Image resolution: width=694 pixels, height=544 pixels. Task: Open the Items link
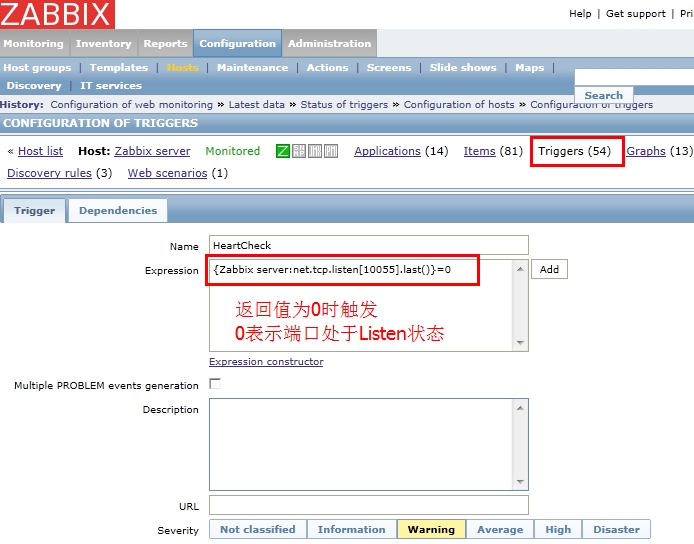pos(479,151)
